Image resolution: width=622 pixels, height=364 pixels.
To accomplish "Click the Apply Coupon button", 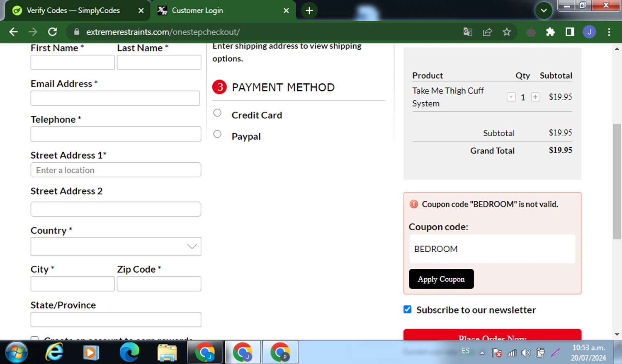I will click(441, 279).
